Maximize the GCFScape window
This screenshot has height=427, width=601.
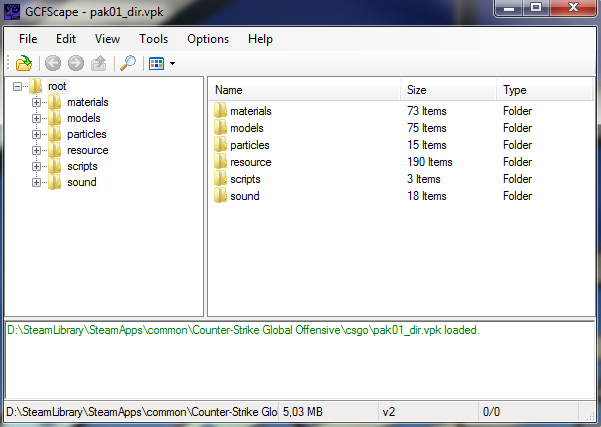(x=535, y=8)
